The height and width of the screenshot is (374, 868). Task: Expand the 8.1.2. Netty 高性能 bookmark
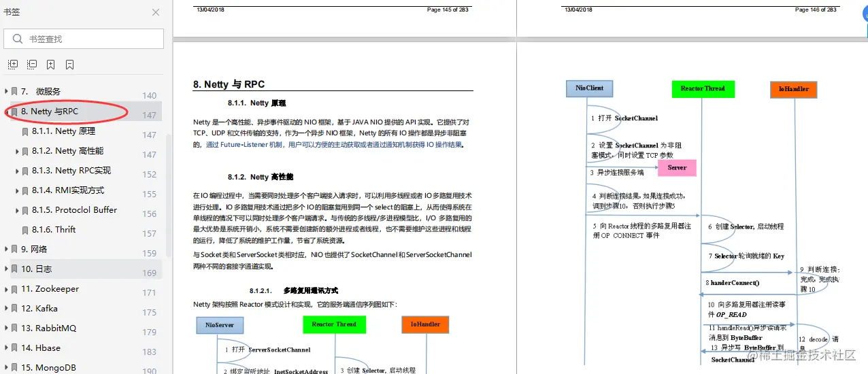coord(17,151)
